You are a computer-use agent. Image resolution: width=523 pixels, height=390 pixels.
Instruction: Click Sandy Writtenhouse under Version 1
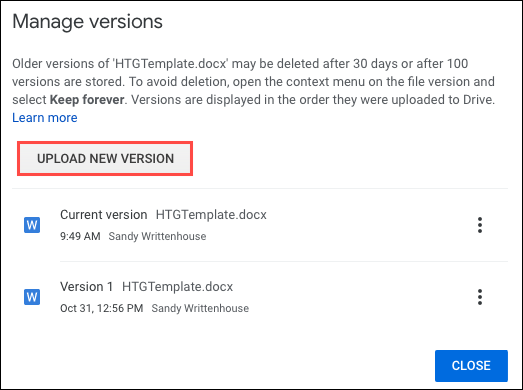(200, 308)
